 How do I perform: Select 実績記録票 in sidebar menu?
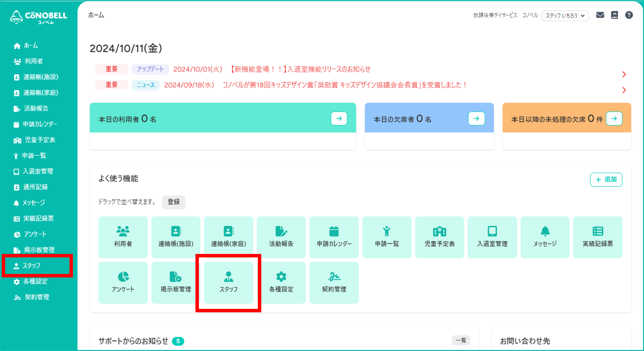click(34, 218)
